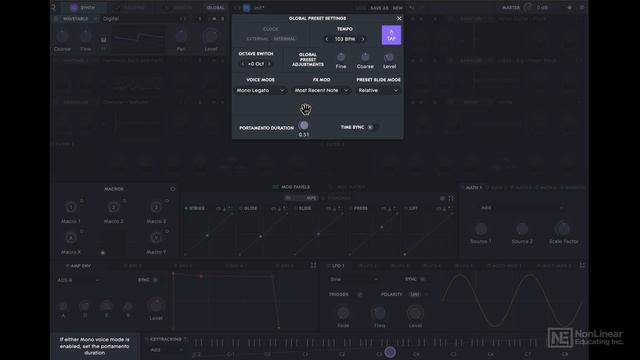Switch to the Mod Panels tab
Screen dimensions: 640x360
click(291, 187)
